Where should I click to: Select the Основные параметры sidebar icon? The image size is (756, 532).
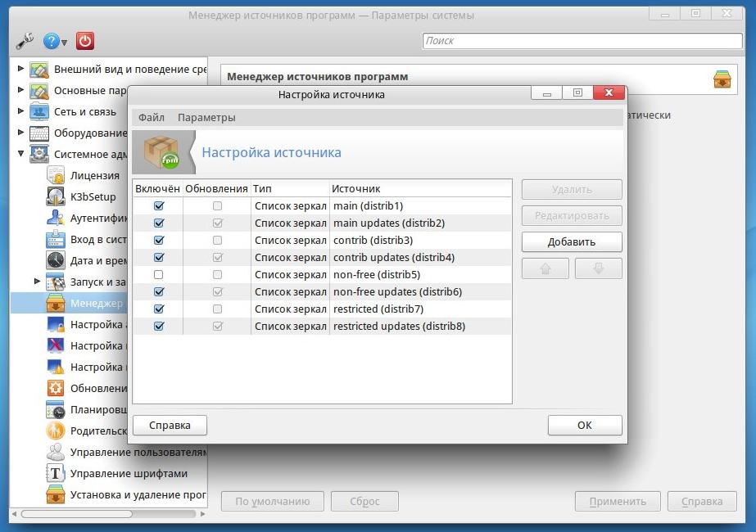[x=39, y=91]
